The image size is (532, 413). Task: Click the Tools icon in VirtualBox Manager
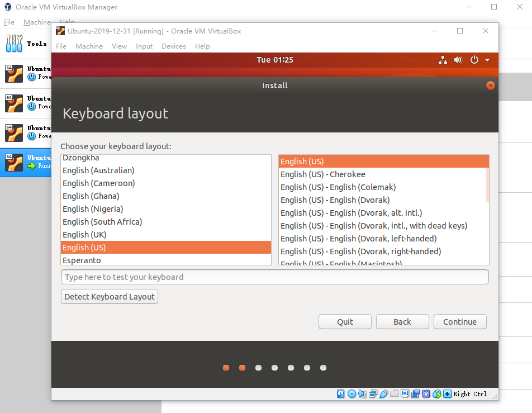(x=15, y=44)
